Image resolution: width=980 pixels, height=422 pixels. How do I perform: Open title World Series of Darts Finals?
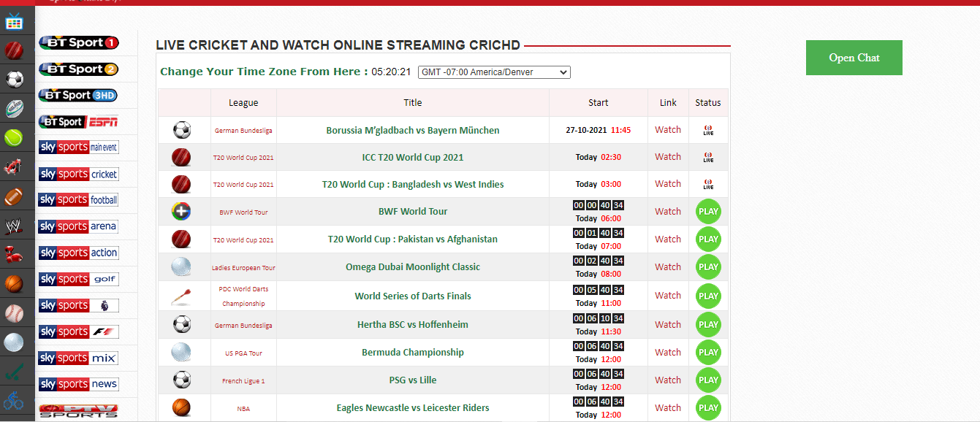pos(413,296)
